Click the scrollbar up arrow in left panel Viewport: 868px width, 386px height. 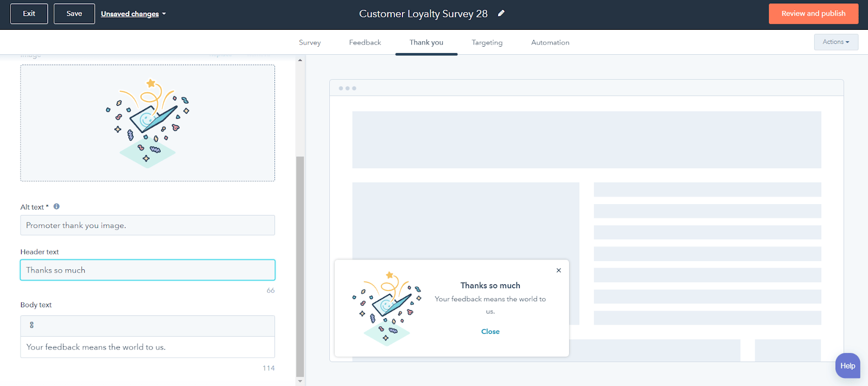click(300, 60)
